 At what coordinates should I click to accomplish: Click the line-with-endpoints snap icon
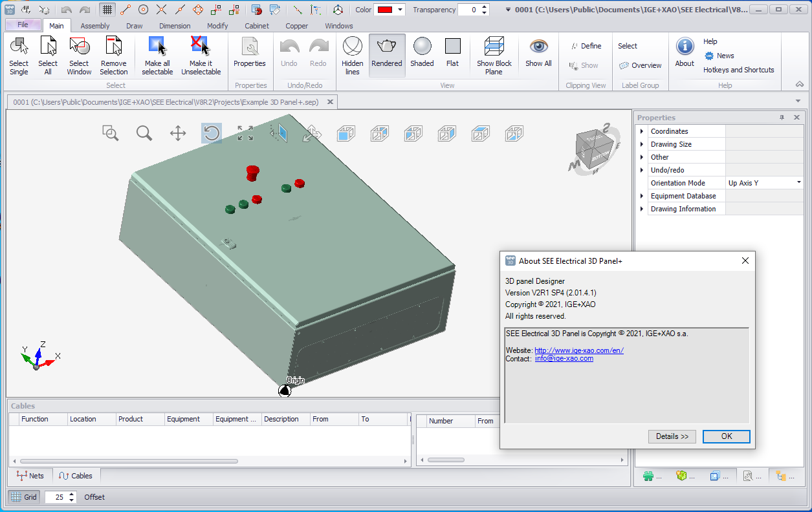(x=126, y=10)
